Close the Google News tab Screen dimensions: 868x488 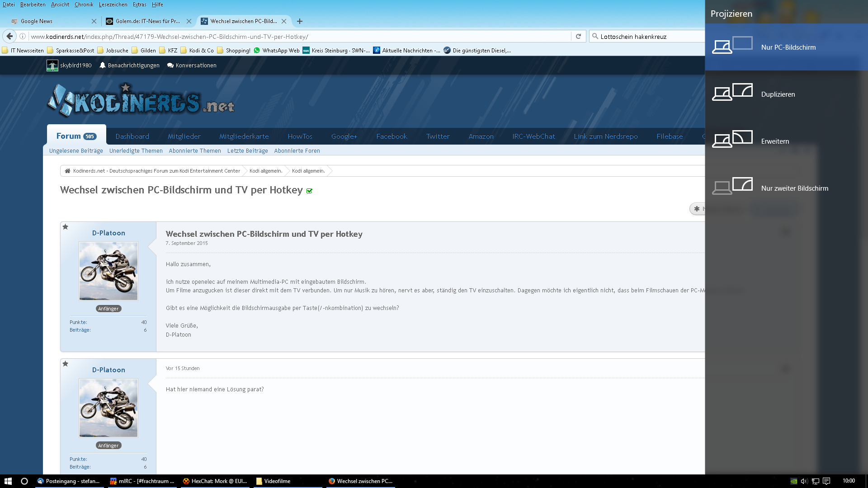point(94,21)
